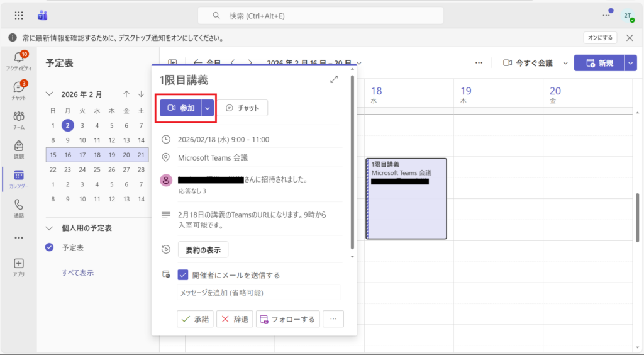Click the app launcher grid icon
Viewport: 644px width, 355px height.
19,16
